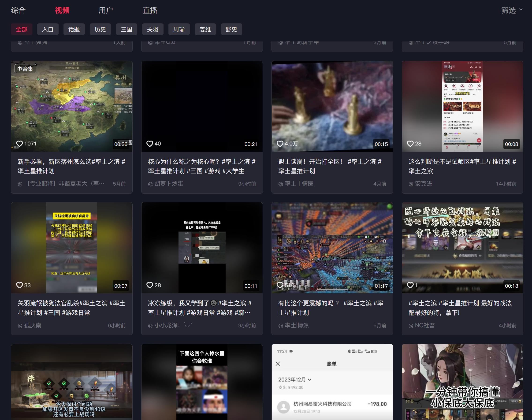Click the 4小时前 timestamp
The width and height of the screenshot is (532, 420).
click(x=507, y=325)
